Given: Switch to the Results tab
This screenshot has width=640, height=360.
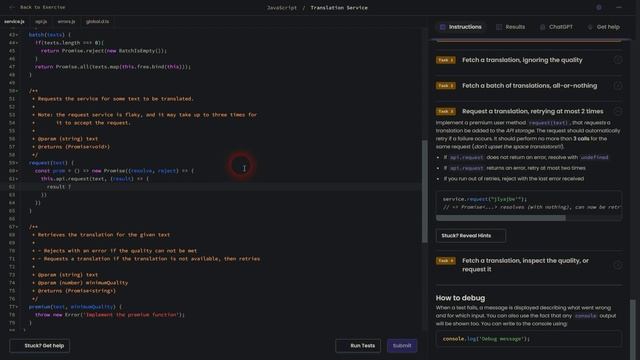Looking at the screenshot, I should [x=510, y=27].
